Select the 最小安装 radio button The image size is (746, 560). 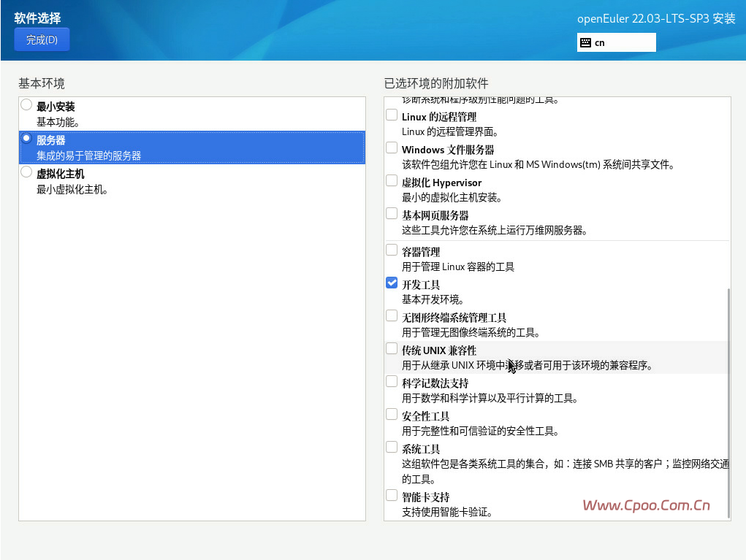(x=26, y=104)
